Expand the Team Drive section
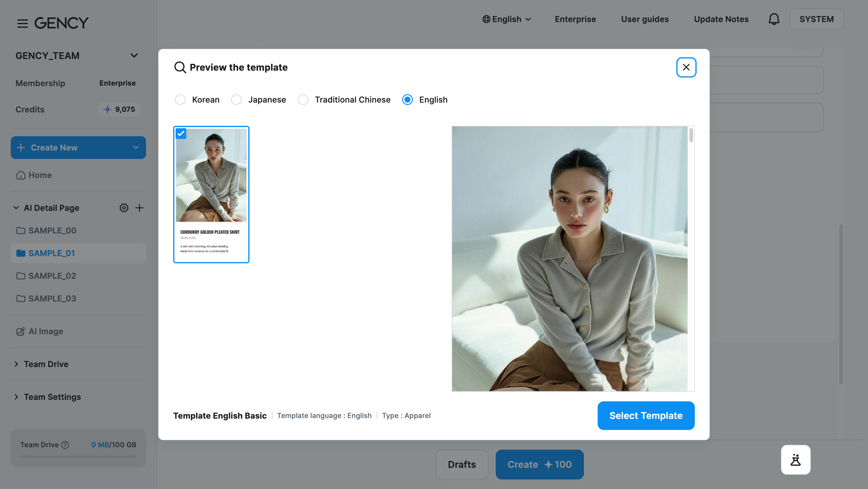 pyautogui.click(x=16, y=364)
